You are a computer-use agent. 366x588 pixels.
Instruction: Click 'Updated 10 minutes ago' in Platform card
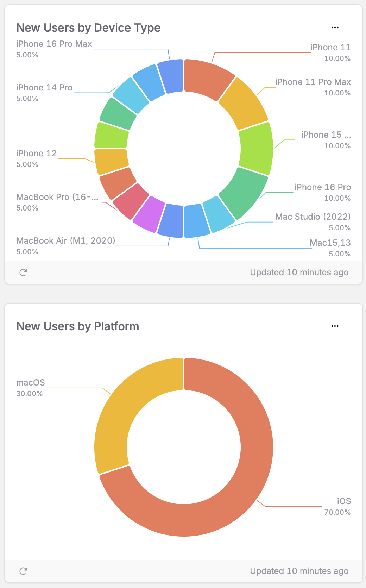pyautogui.click(x=299, y=571)
